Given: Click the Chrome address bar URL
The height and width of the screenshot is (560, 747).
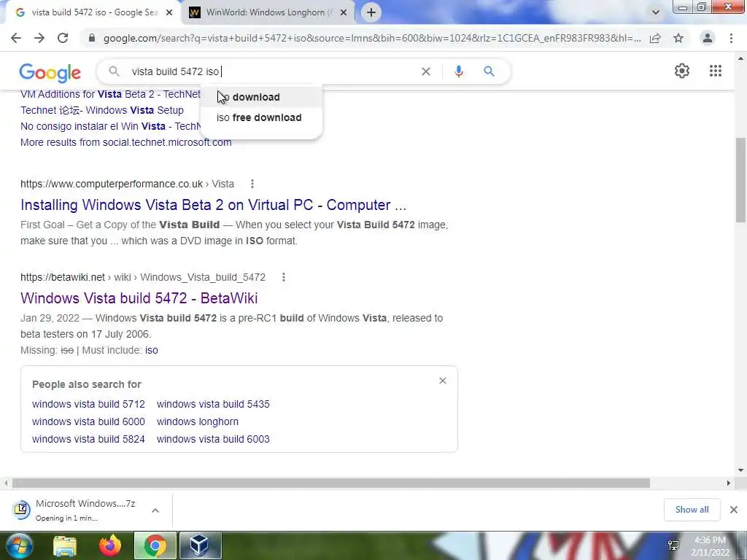Looking at the screenshot, I should tap(372, 38).
